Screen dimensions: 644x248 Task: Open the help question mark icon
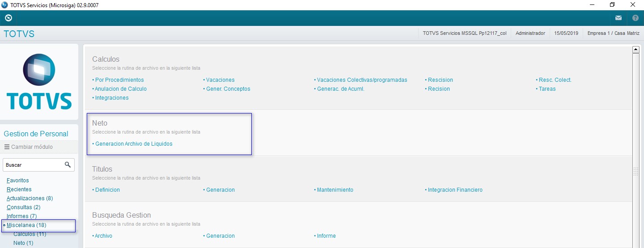coord(636,18)
